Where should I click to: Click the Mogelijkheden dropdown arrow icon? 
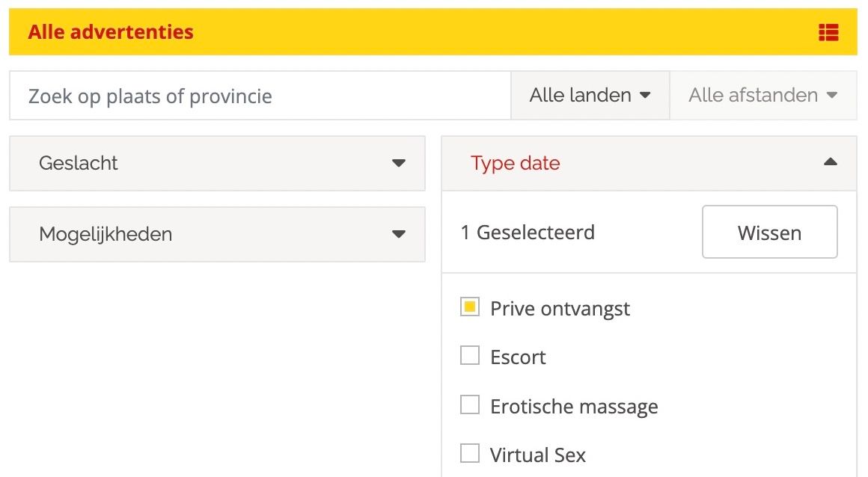click(x=399, y=234)
